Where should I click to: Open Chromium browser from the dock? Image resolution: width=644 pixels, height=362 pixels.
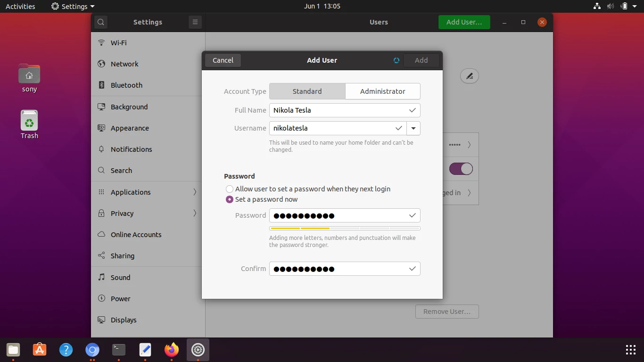pyautogui.click(x=92, y=350)
